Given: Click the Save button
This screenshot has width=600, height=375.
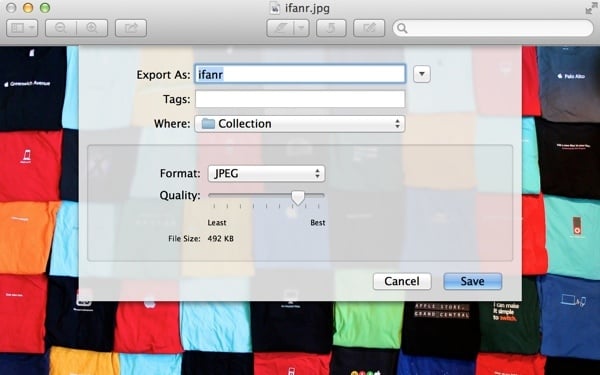Looking at the screenshot, I should 473,281.
